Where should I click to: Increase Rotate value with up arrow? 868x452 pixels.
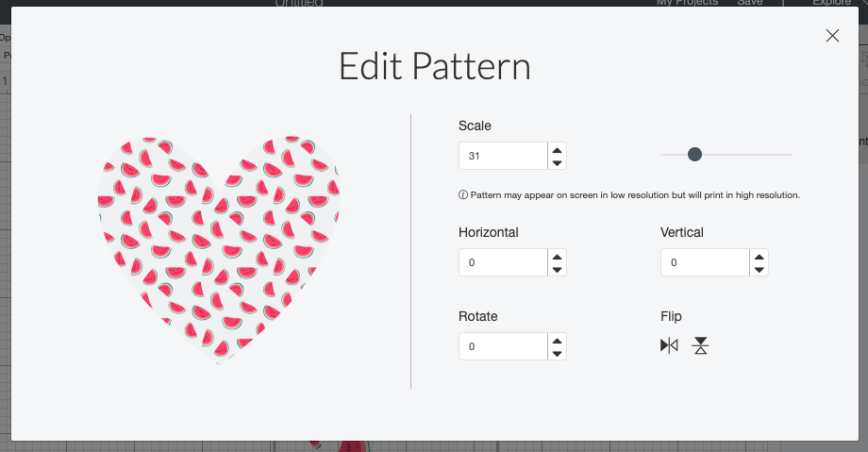coord(557,342)
